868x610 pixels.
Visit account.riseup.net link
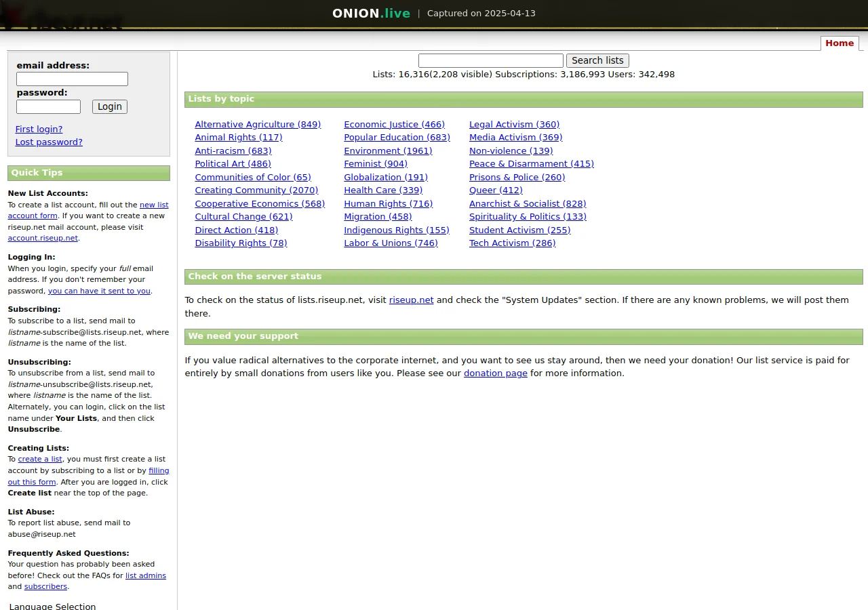(x=43, y=239)
